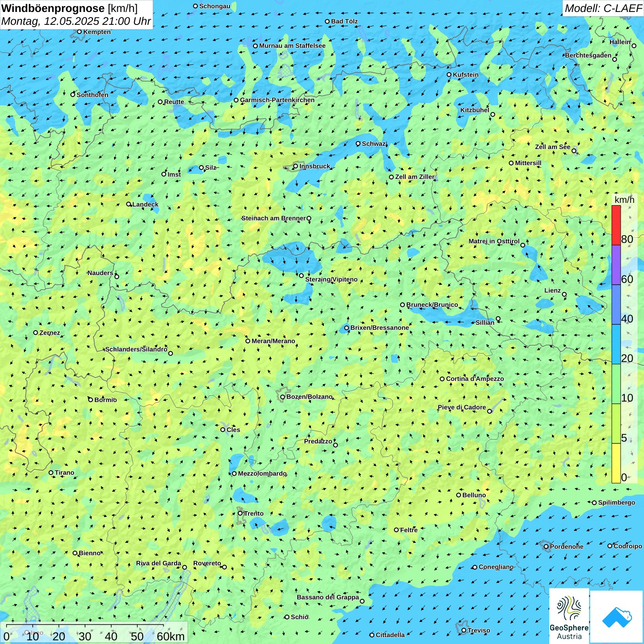The height and width of the screenshot is (644, 644).
Task: Click the light blue 20-40 legend swatch
Action: pos(616,344)
